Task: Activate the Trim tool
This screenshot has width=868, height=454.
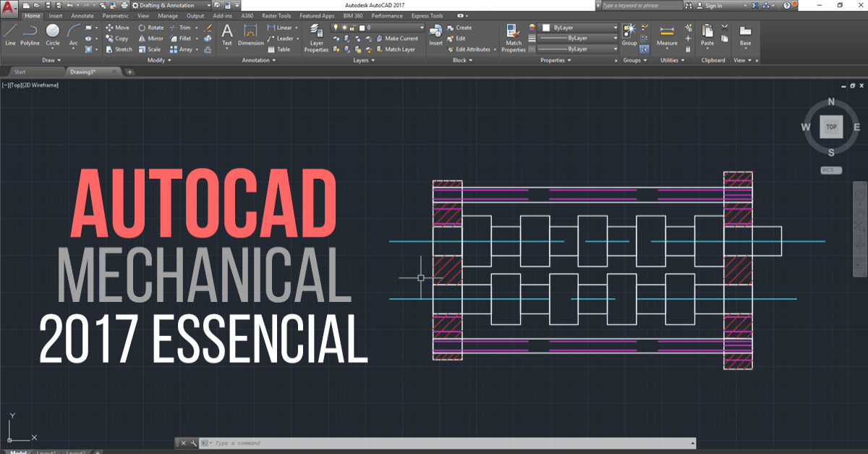Action: click(x=180, y=28)
